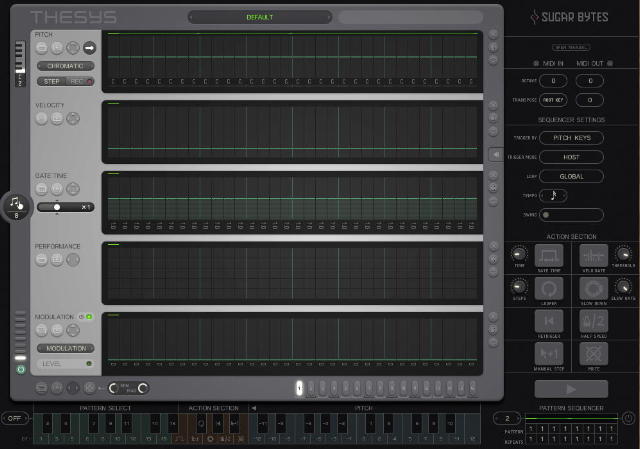Toggle the Pattern Sequencer power button
Screen dimensions: 640x449
coord(628,418)
